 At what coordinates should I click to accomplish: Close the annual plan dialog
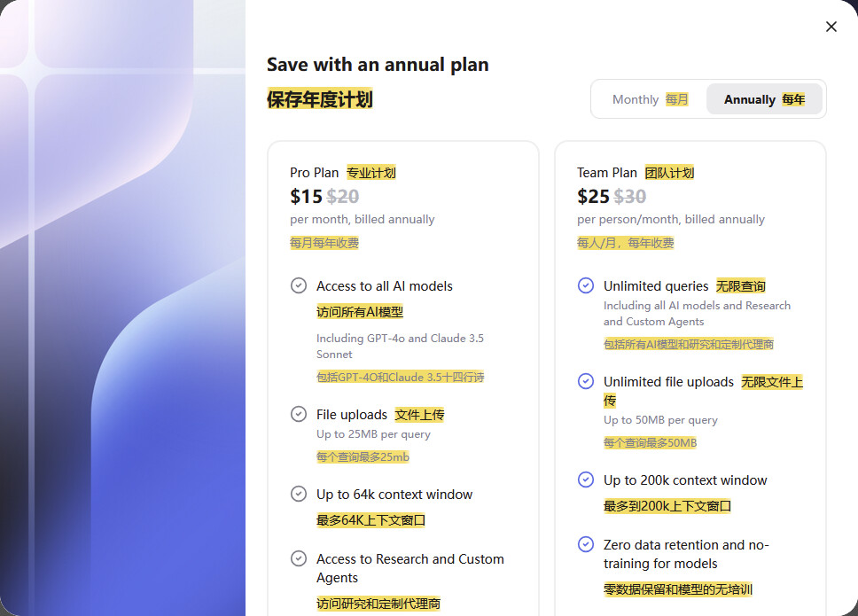tap(831, 27)
